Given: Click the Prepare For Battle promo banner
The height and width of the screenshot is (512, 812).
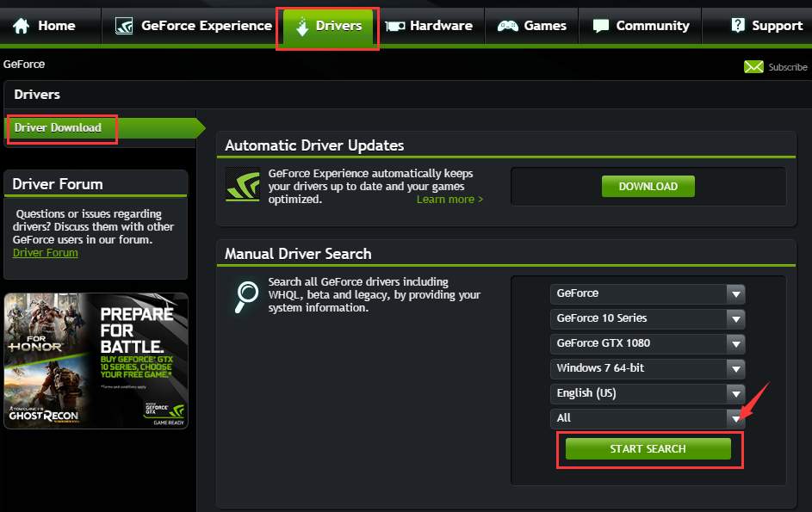Looking at the screenshot, I should [x=96, y=361].
